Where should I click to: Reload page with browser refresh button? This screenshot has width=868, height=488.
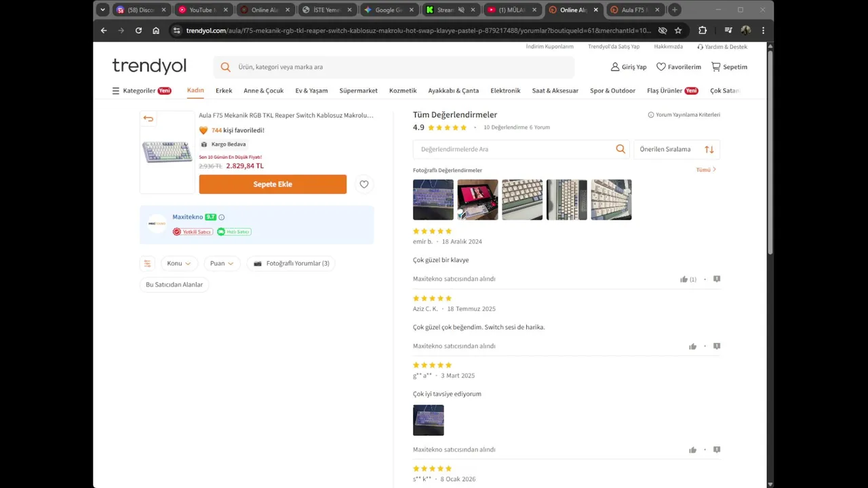tap(138, 30)
